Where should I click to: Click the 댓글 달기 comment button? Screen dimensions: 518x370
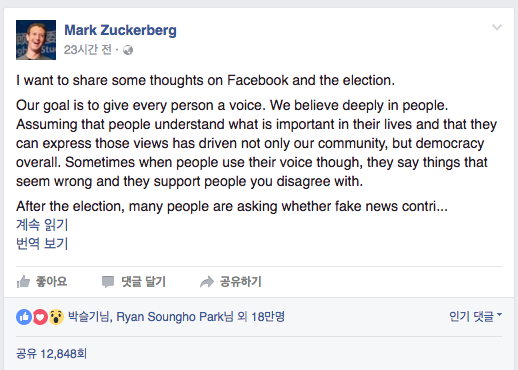click(x=143, y=282)
